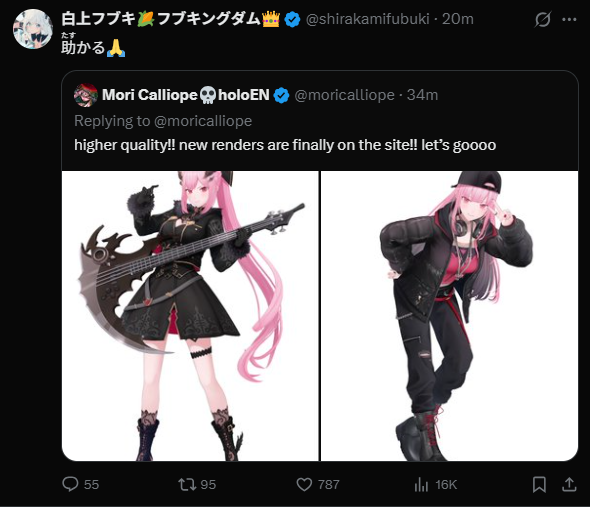Open the three-dot more options menu
This screenshot has width=590, height=507.
[569, 20]
